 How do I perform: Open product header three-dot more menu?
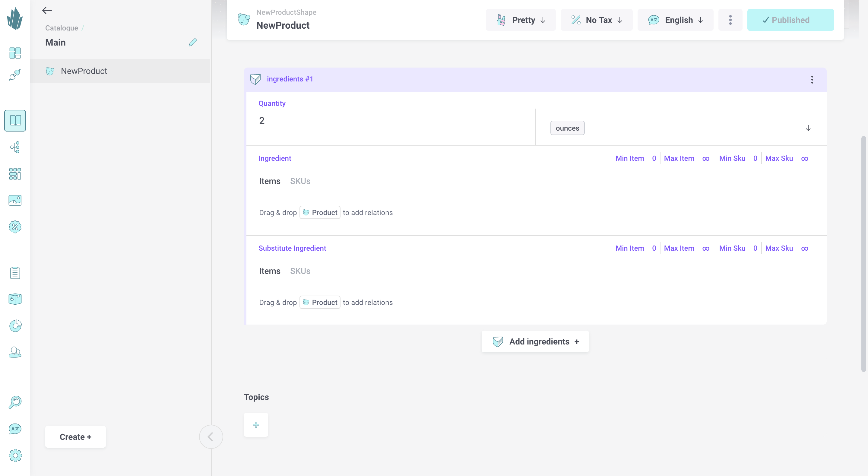730,20
